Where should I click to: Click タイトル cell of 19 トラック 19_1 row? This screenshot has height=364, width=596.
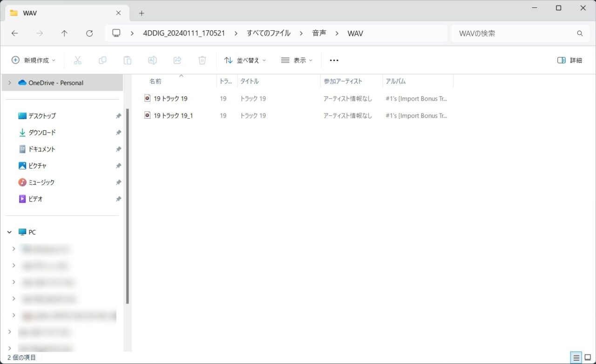coord(253,115)
